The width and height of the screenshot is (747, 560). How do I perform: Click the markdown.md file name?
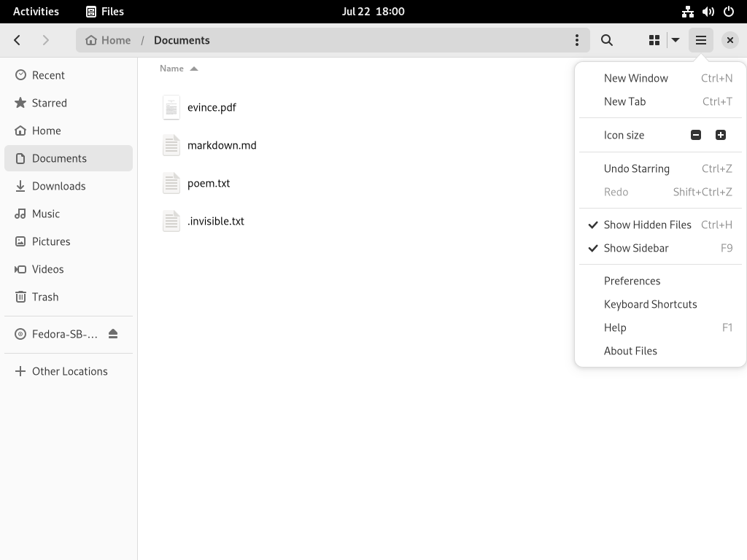click(222, 145)
